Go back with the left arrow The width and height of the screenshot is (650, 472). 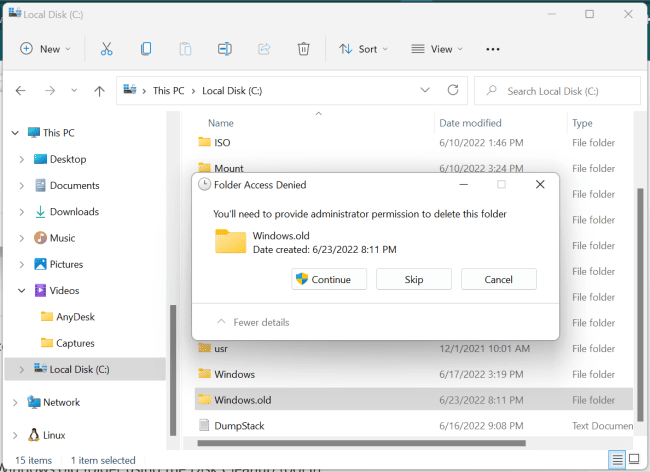pyautogui.click(x=20, y=91)
